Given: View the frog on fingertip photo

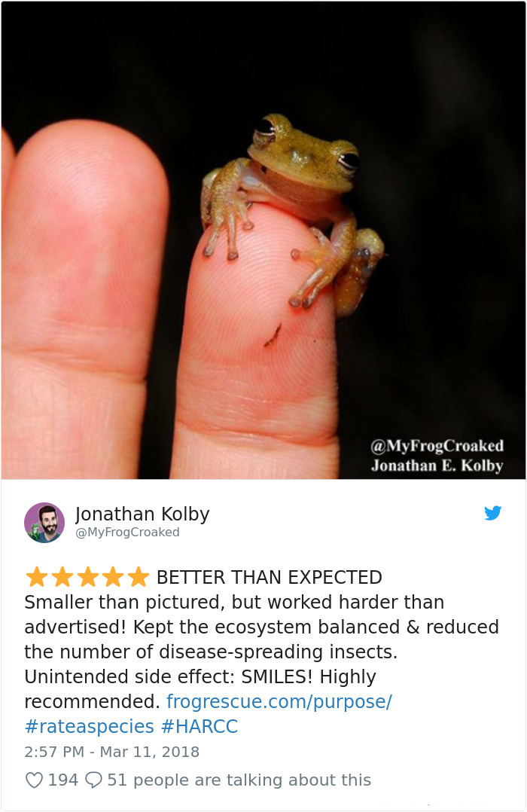Looking at the screenshot, I should point(263,240).
